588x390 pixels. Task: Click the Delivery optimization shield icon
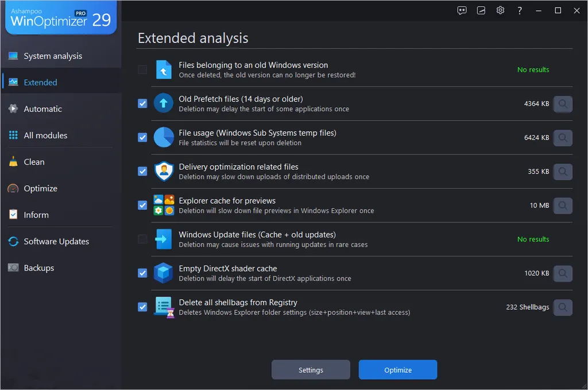tap(164, 171)
